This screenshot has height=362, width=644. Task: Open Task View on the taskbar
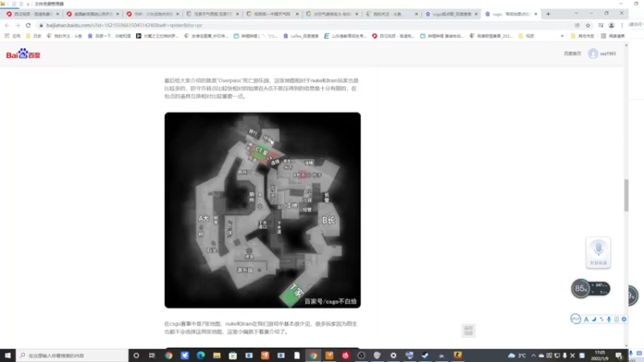152,356
